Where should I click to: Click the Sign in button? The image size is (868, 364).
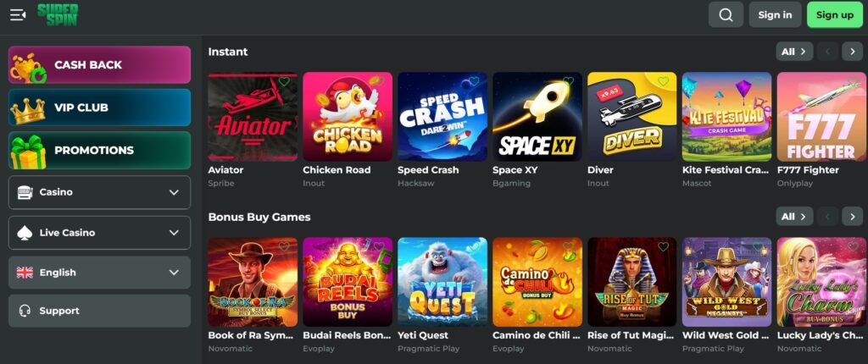tap(775, 15)
